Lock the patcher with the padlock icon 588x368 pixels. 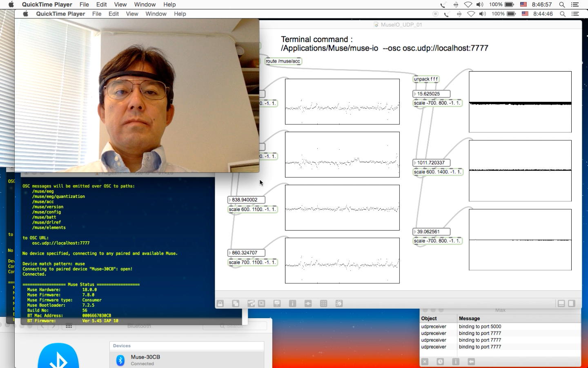[x=220, y=303]
